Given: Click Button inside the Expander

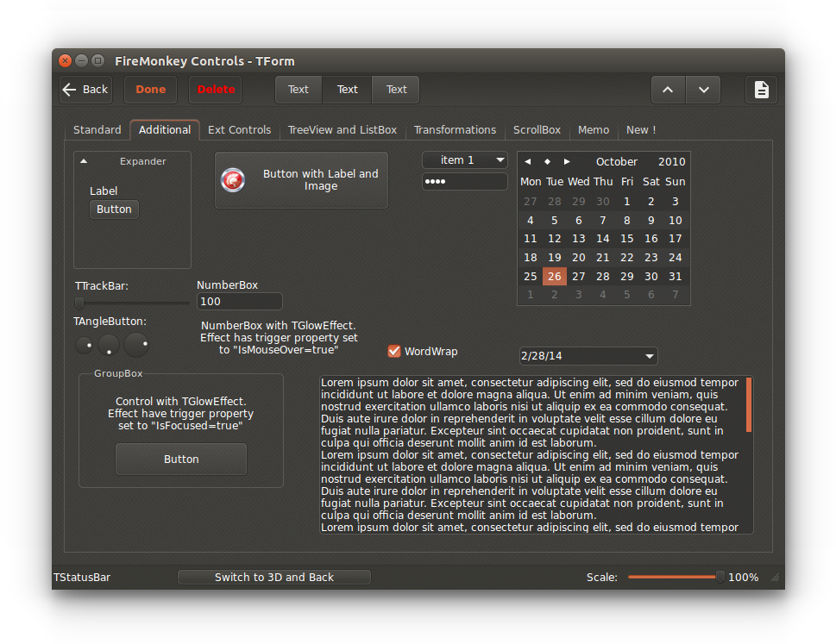Looking at the screenshot, I should tap(114, 209).
